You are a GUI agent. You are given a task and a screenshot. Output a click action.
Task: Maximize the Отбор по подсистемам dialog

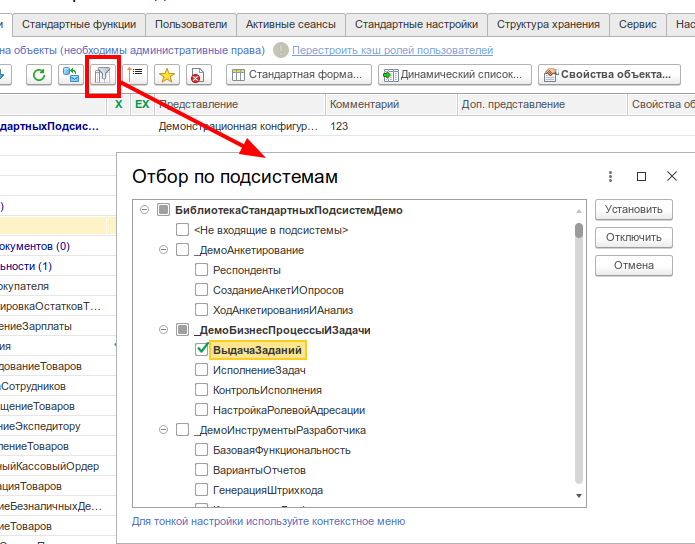[641, 176]
